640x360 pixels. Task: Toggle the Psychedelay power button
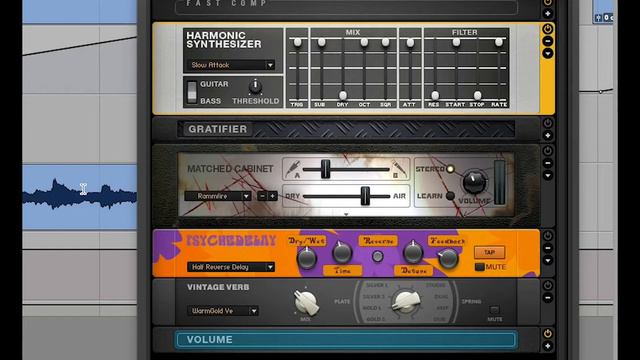pos(548,236)
